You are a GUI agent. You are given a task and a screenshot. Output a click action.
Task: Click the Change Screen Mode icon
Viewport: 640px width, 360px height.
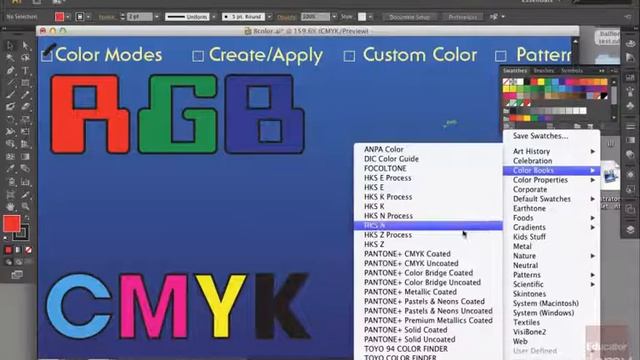[x=17, y=275]
